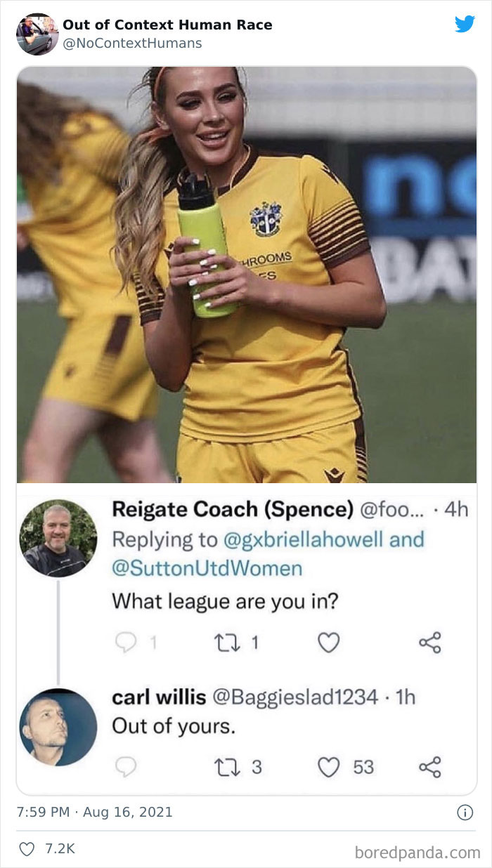Screen dimensions: 492x868
Task: Open the @NoContextHumans profile handle
Action: (132, 44)
